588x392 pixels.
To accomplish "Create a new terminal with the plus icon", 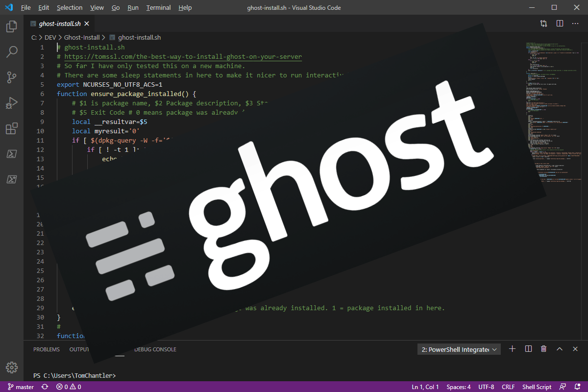I will point(512,349).
